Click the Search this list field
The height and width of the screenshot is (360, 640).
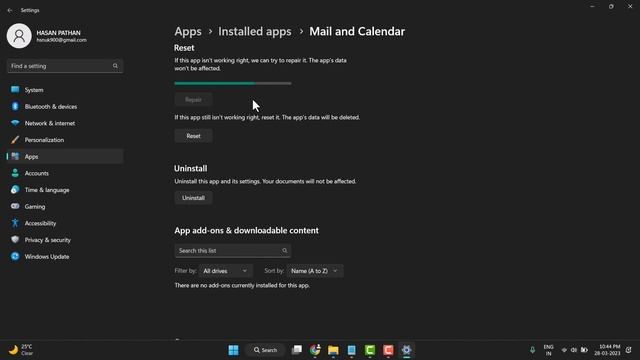[232, 251]
